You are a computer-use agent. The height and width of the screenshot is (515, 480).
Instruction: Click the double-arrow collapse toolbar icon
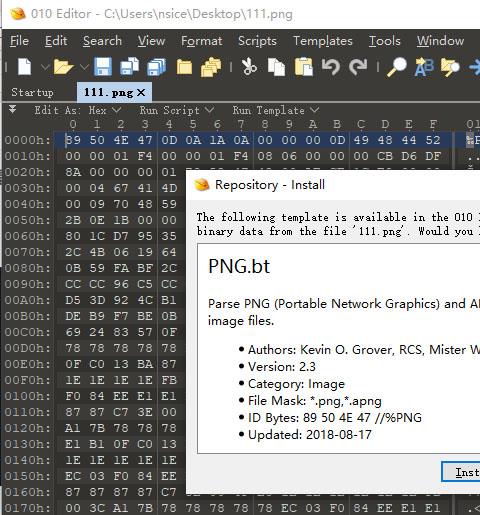[x=13, y=109]
